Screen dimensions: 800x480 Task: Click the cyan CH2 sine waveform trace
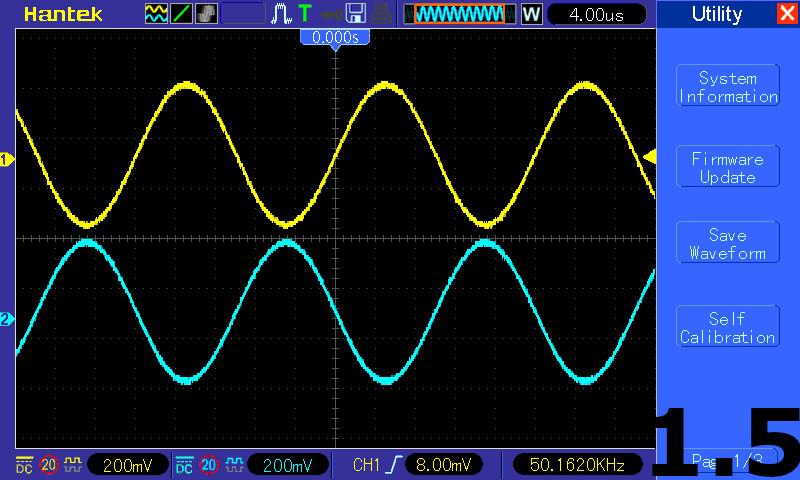[335, 311]
